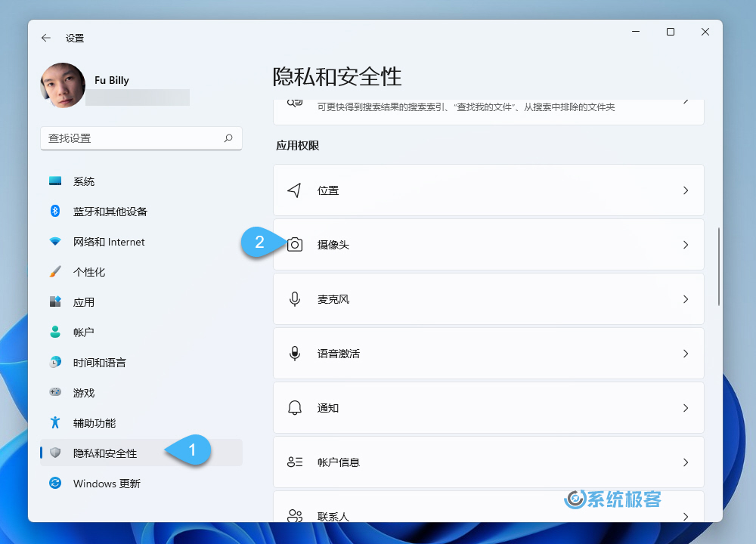Click the clock globe icon for 时间和语言
Screen dimensions: 756x544
click(55, 363)
